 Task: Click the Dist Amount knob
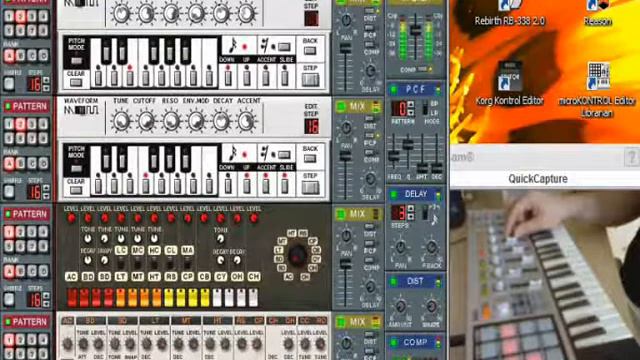click(401, 306)
